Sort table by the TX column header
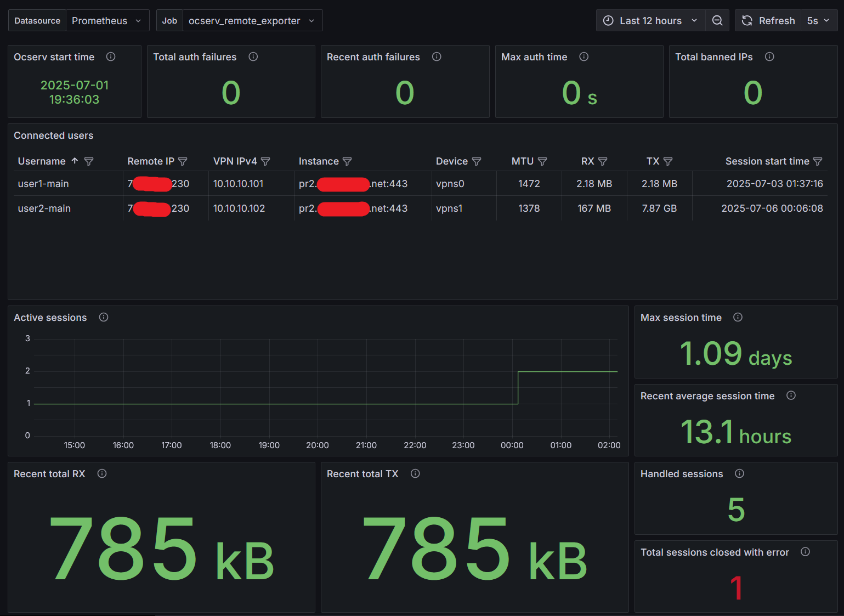 (652, 161)
